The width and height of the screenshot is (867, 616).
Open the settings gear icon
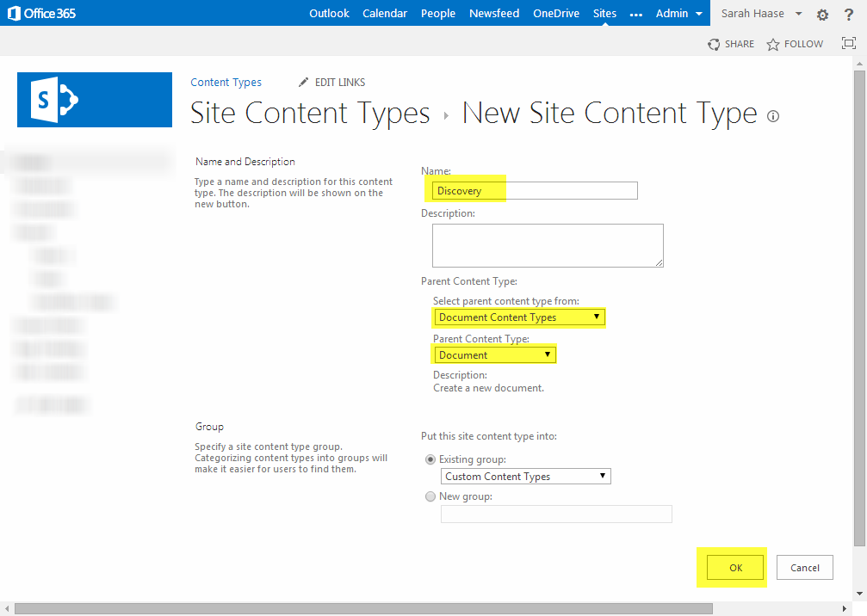click(822, 15)
